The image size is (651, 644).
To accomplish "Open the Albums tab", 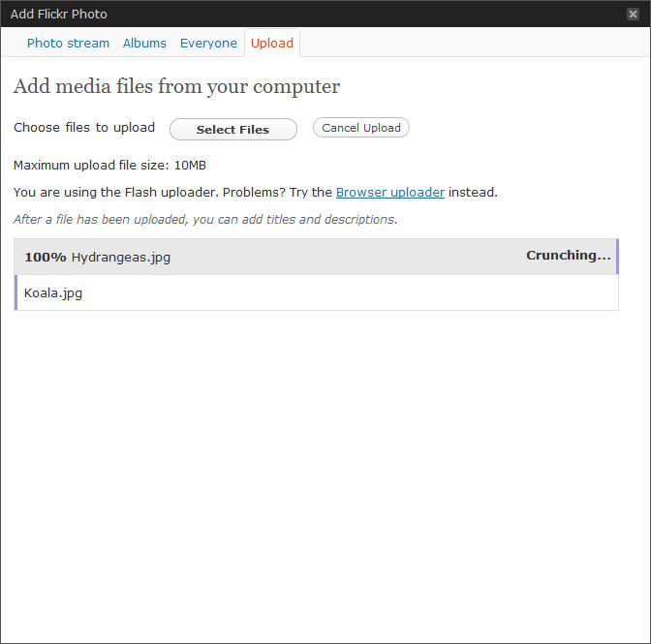I will click(144, 44).
